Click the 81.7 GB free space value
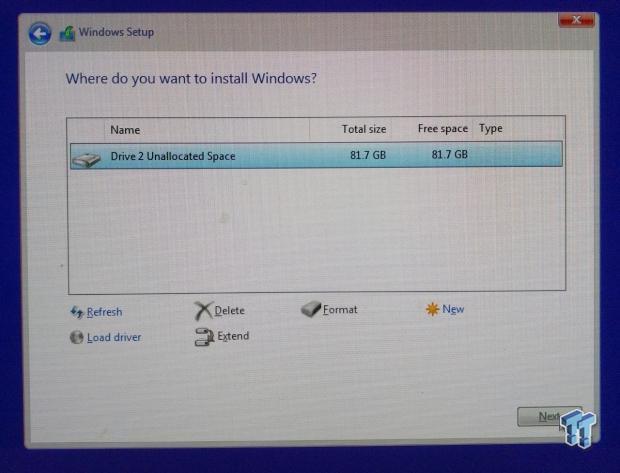 click(450, 154)
